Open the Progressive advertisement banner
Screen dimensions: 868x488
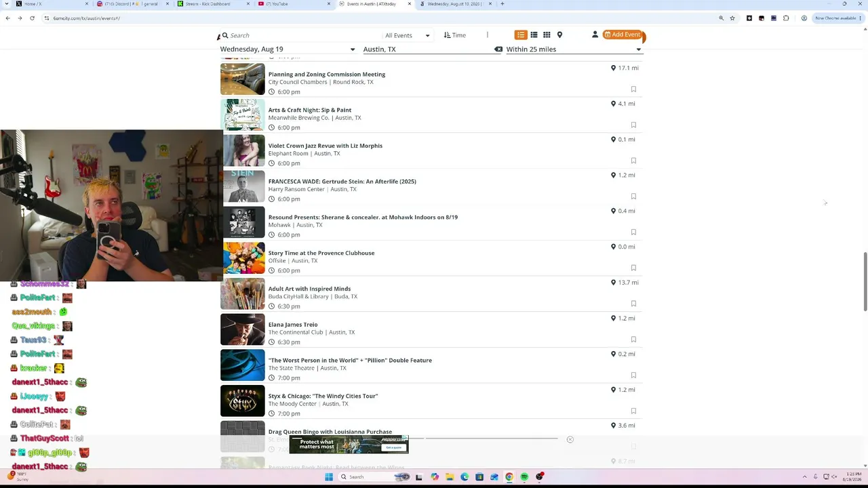[x=349, y=445]
